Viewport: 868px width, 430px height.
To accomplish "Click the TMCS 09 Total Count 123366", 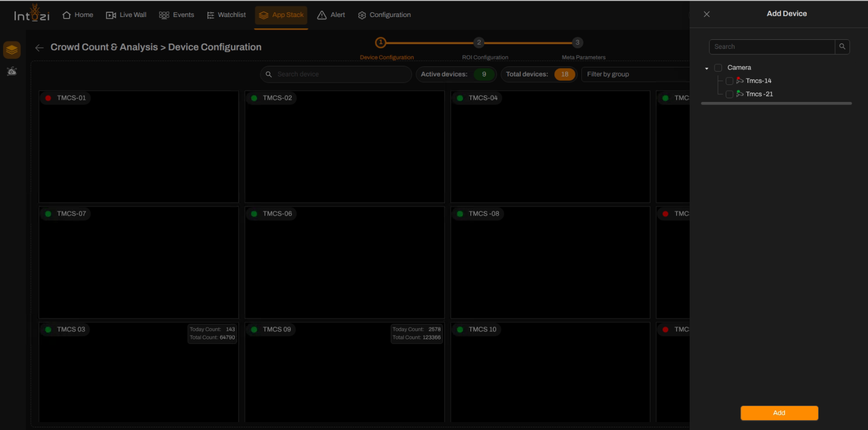I will [x=417, y=338].
